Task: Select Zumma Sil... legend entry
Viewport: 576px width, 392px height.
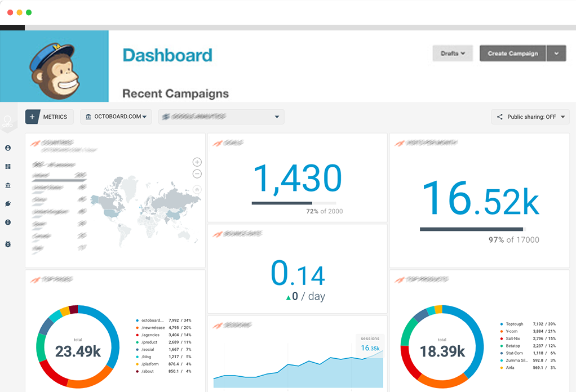Action: 528,360
